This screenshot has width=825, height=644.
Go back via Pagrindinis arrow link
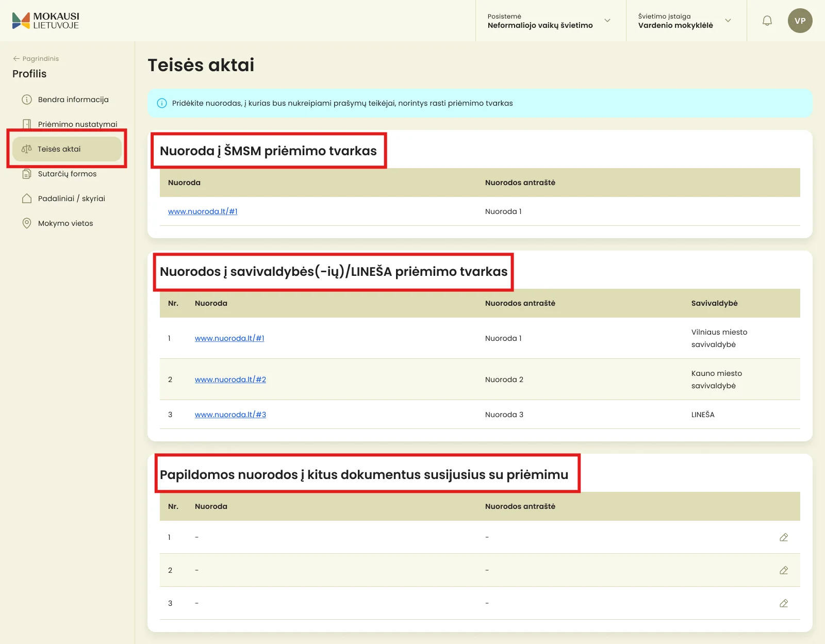[x=36, y=59]
